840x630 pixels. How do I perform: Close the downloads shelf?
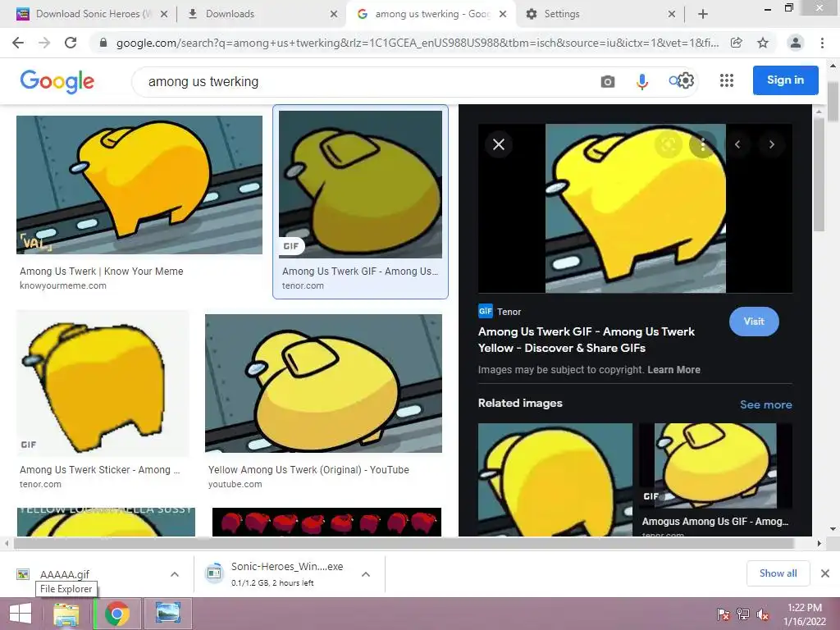click(825, 573)
